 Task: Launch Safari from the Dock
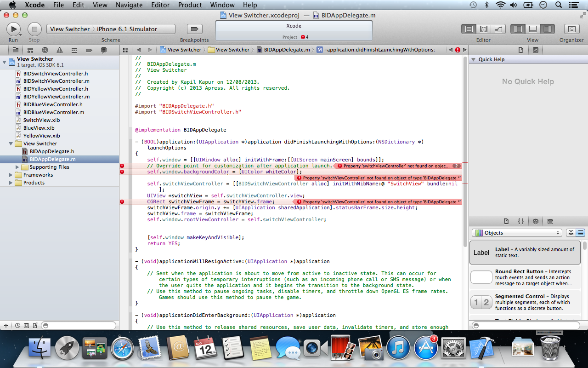coord(122,348)
